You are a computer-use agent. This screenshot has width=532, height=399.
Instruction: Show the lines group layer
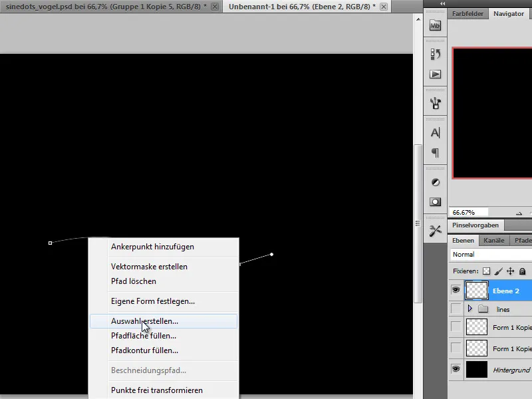[x=456, y=309]
